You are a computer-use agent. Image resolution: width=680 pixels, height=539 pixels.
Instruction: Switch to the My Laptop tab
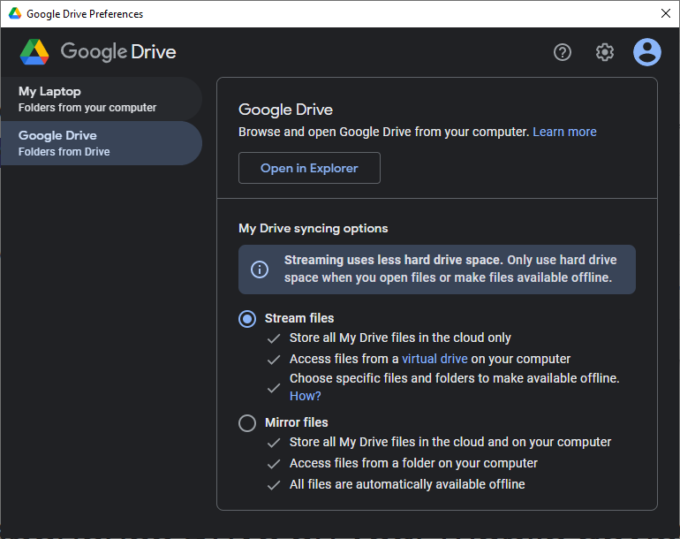(x=100, y=99)
